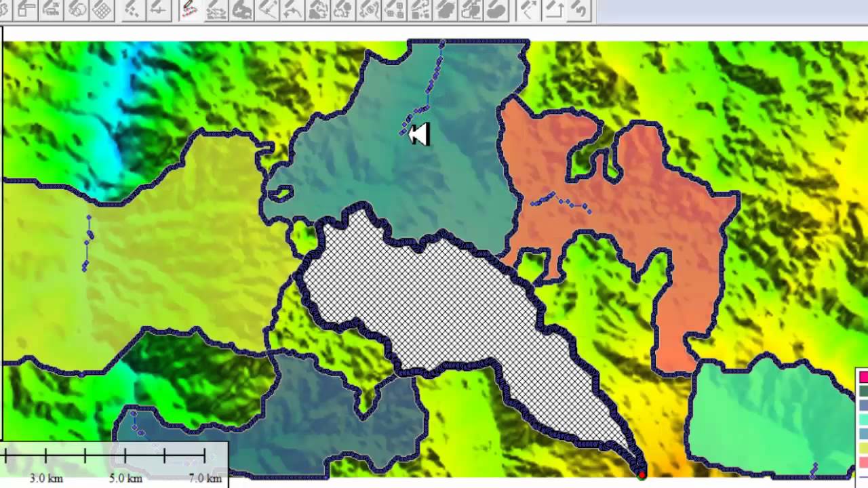Select the ellipse inside polygon tool

(x=370, y=9)
